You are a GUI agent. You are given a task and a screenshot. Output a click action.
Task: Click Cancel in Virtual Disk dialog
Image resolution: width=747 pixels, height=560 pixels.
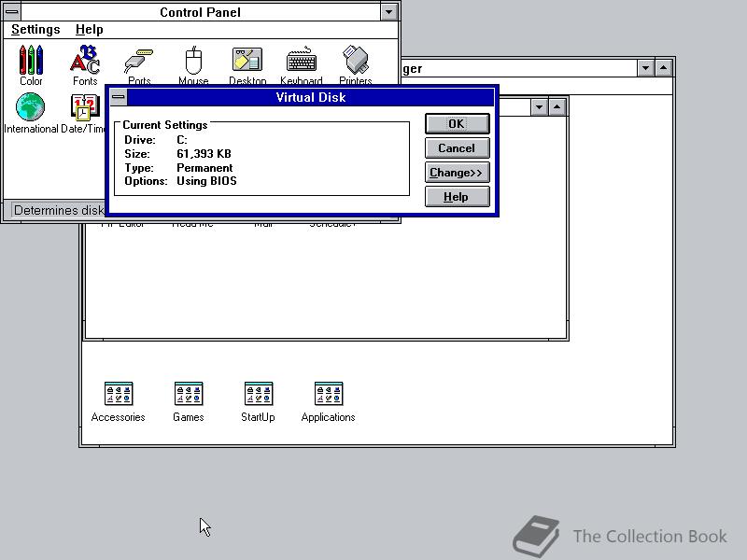(457, 148)
